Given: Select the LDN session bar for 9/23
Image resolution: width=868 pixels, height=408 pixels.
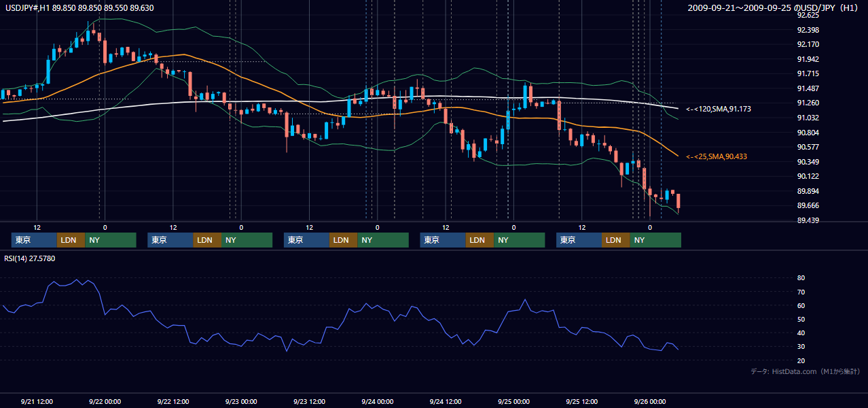Looking at the screenshot, I should pos(344,240).
